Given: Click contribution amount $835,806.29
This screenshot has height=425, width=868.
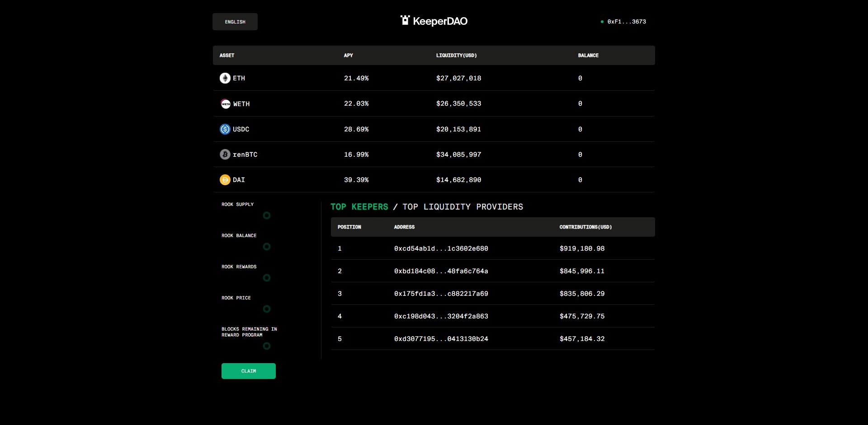Looking at the screenshot, I should [582, 294].
